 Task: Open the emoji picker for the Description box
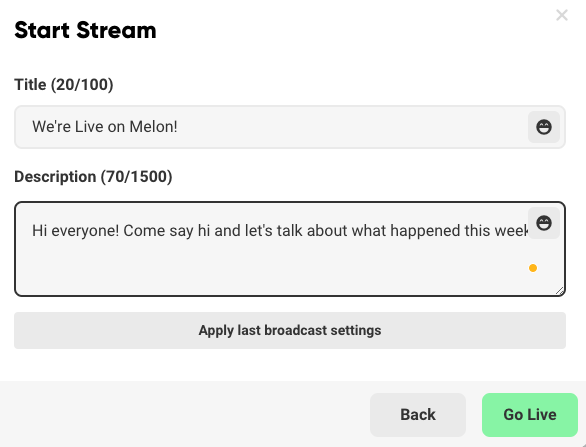544,224
